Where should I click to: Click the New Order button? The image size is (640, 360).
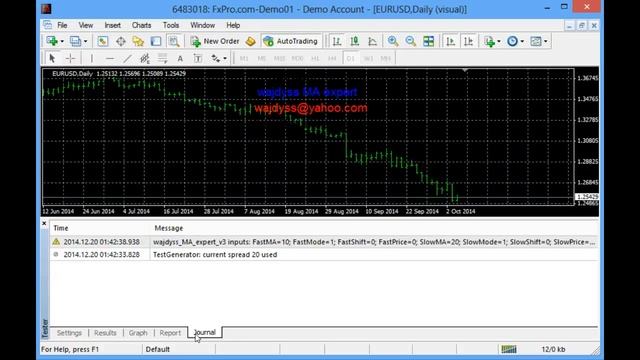215,41
